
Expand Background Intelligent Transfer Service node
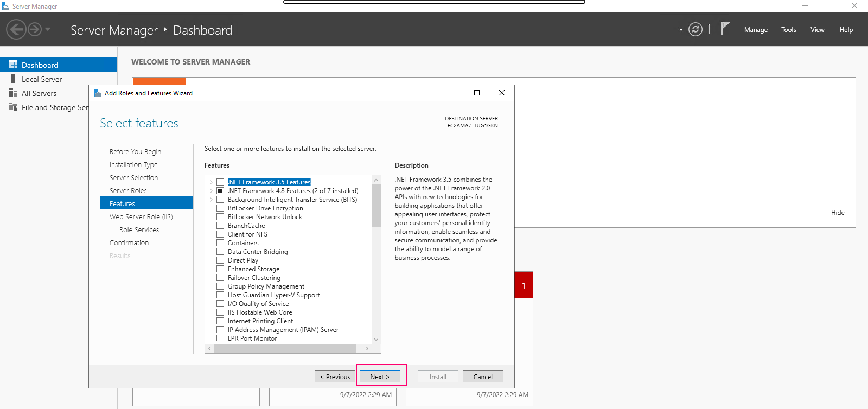tap(211, 200)
